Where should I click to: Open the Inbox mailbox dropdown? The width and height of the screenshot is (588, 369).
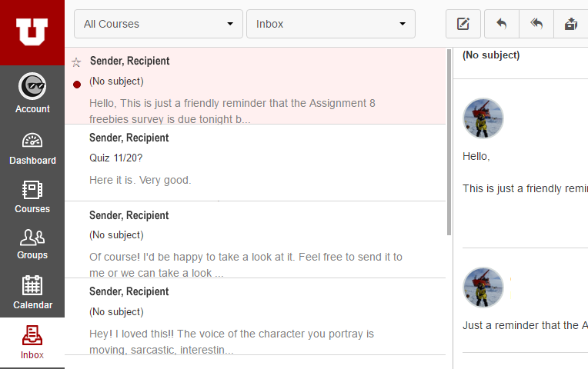coord(331,24)
